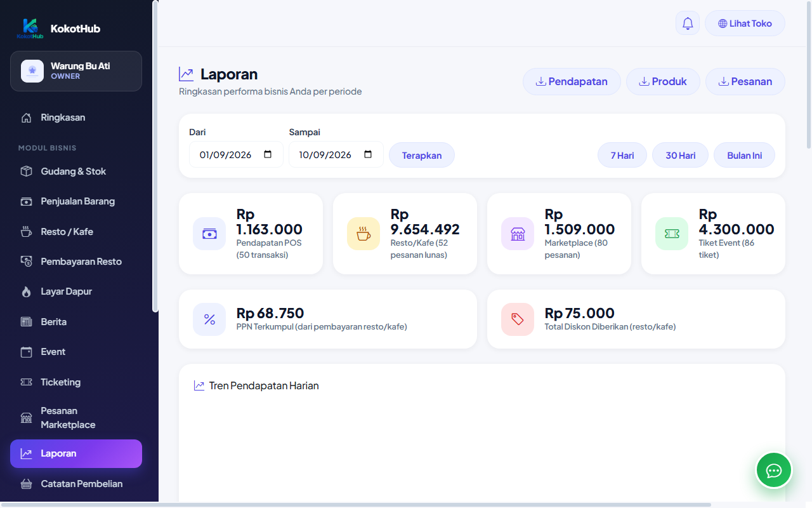Viewport: 812px width, 508px height.
Task: Download the Produk report
Action: tap(663, 81)
